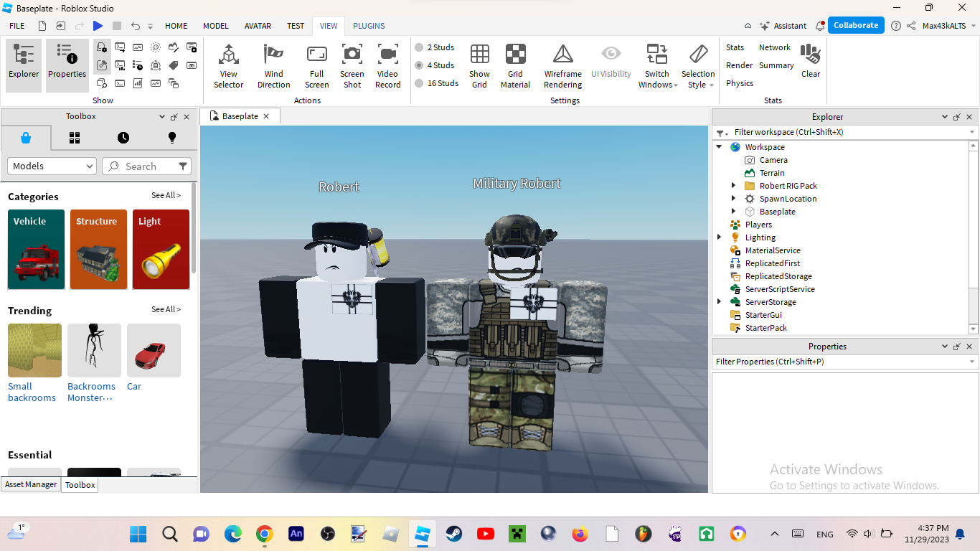Enter Full Screen mode

[316, 65]
